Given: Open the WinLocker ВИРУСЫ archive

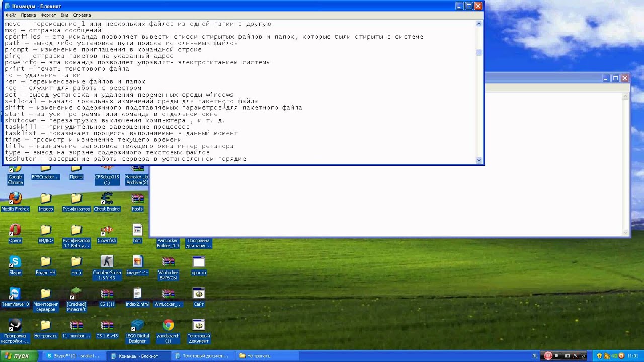Looking at the screenshot, I should 168,267.
